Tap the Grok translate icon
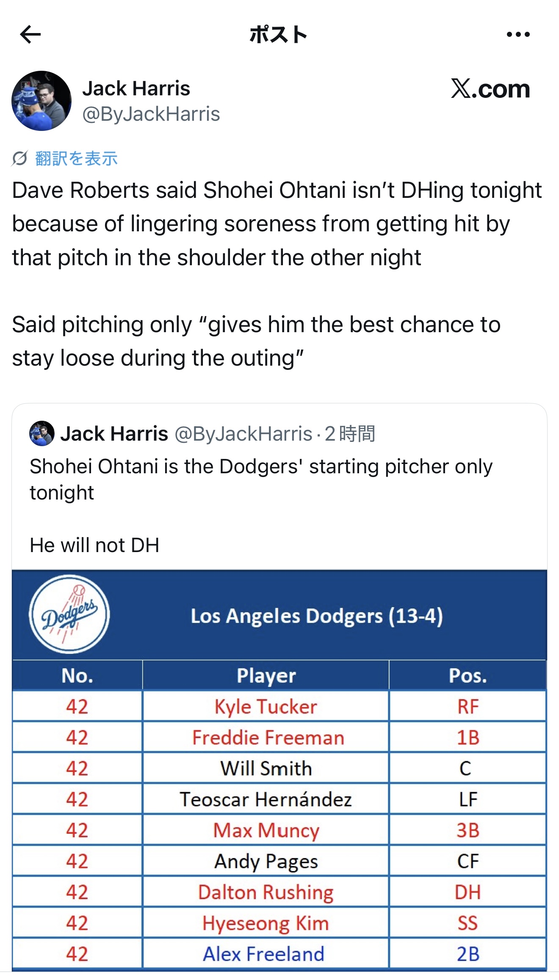The image size is (559, 980). point(19,158)
